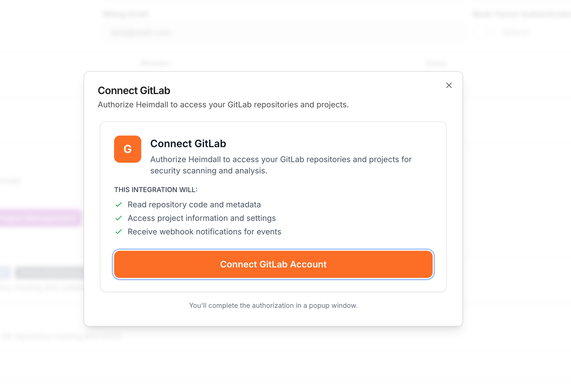
Task: Select the "Read repository code and metadata" permission row
Action: (194, 204)
